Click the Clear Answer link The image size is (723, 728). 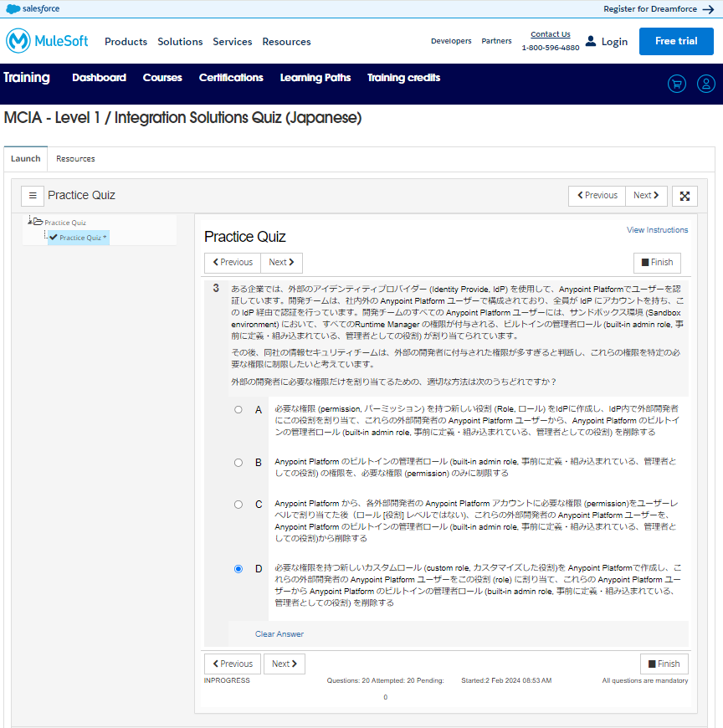pyautogui.click(x=279, y=633)
